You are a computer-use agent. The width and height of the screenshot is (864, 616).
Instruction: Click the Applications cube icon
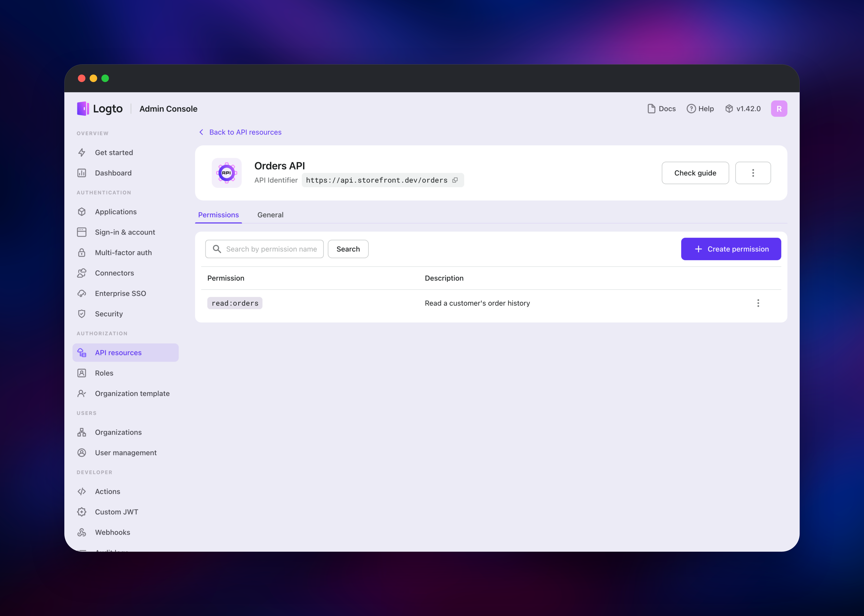point(82,212)
